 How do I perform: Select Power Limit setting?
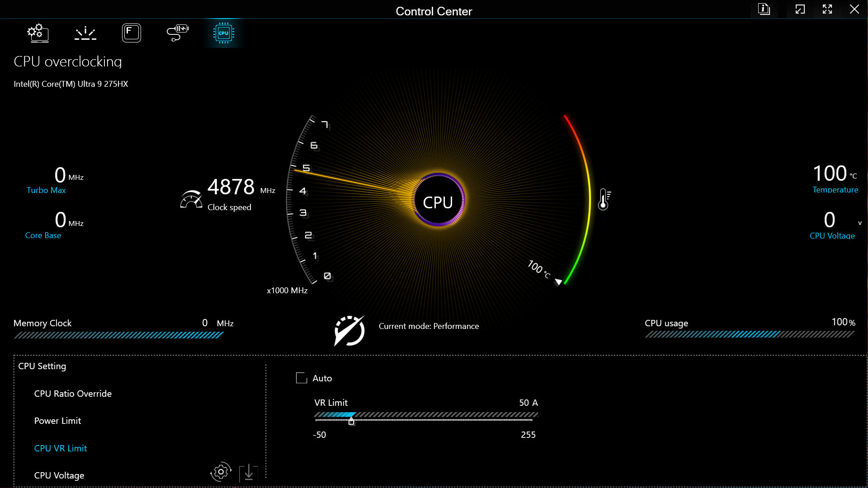57,421
